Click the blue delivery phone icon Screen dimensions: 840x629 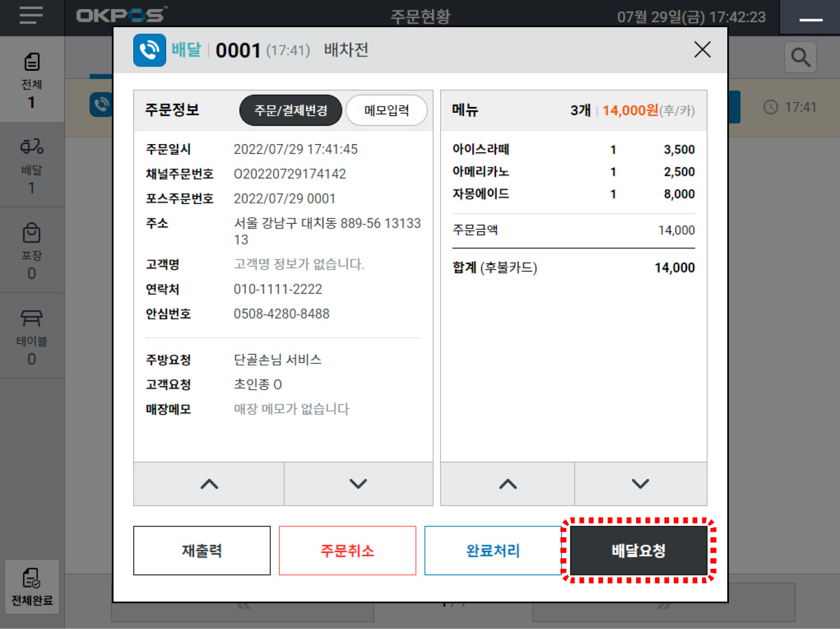[149, 50]
